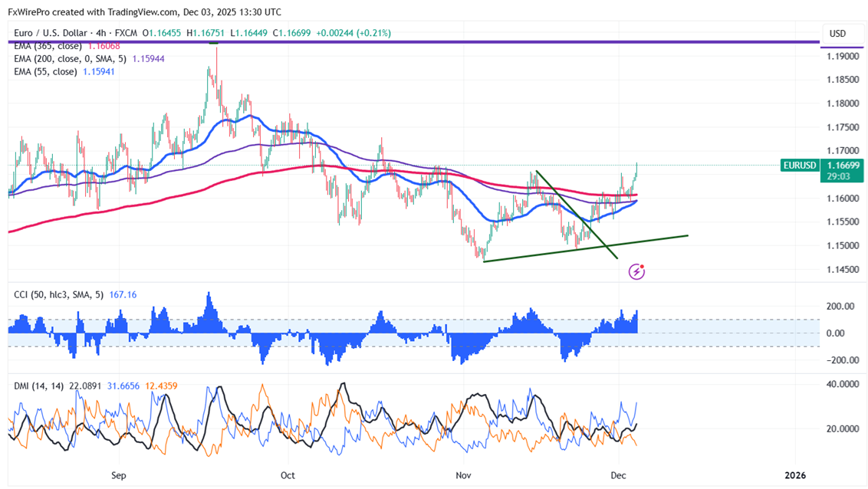The width and height of the screenshot is (868, 489).
Task: Click the FxWirePro TradingView attribution text
Action: coord(144,11)
